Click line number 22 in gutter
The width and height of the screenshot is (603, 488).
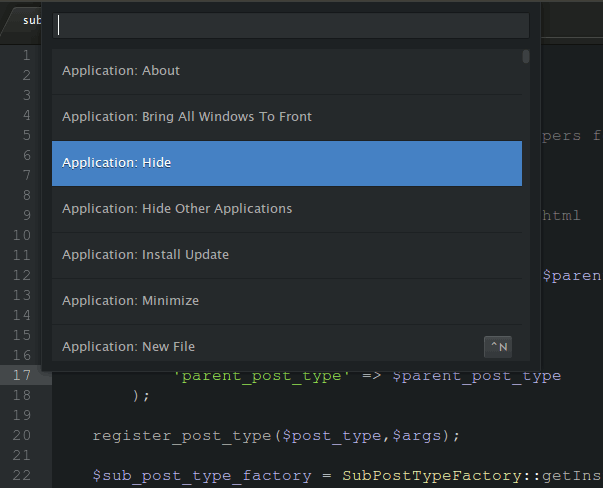click(22, 475)
